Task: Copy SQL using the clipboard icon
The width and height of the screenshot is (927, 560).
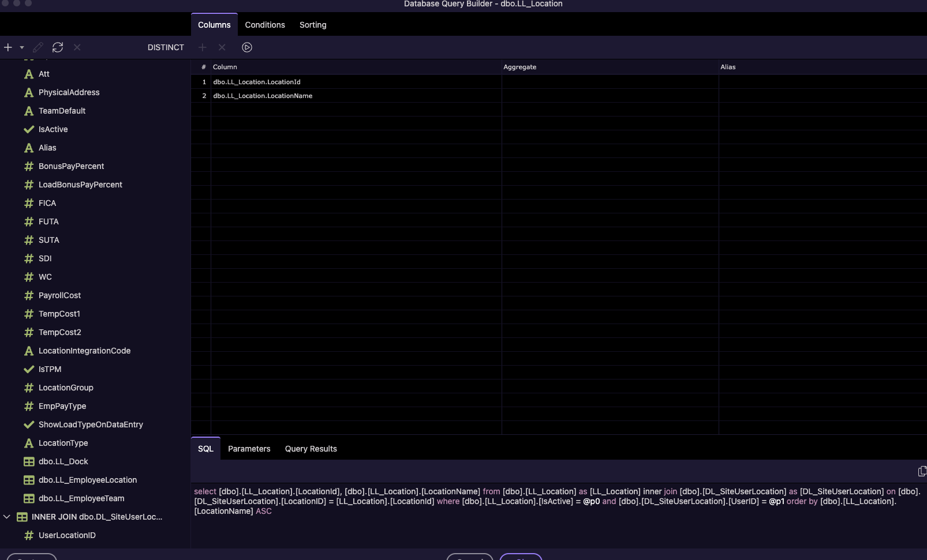Action: pyautogui.click(x=922, y=471)
